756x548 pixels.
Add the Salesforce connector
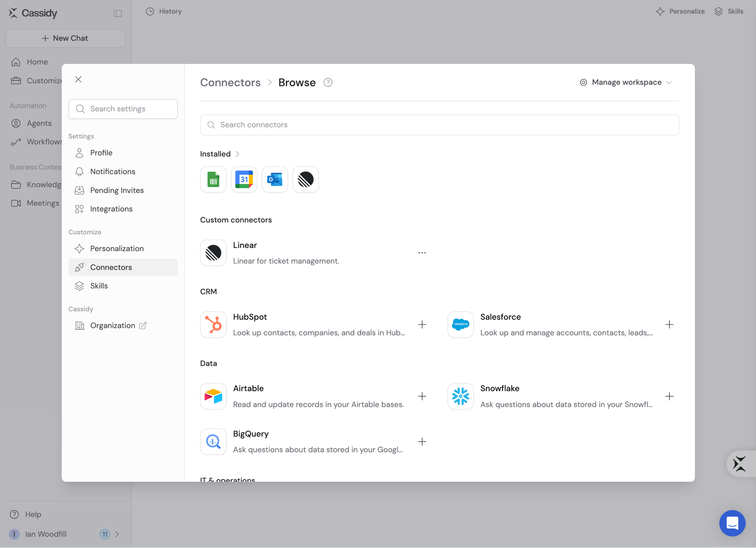[x=669, y=325]
